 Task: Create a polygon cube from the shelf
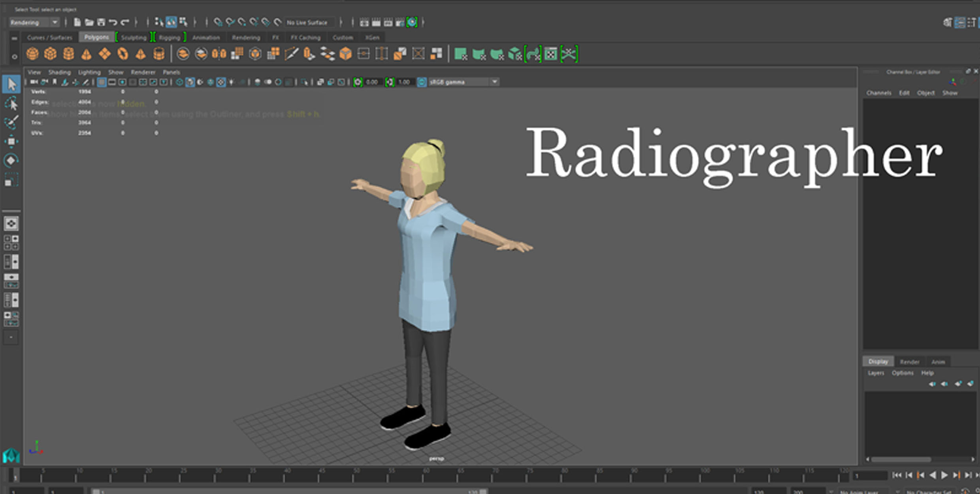pos(50,54)
